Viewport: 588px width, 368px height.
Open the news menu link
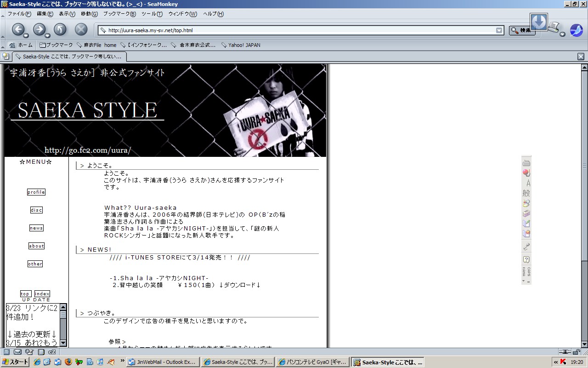pos(36,228)
